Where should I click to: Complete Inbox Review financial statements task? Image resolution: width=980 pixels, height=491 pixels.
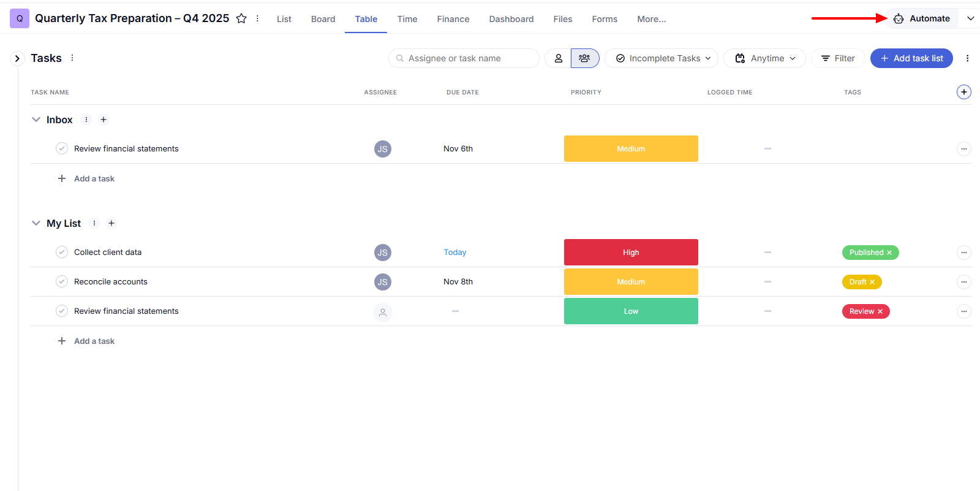pos(62,148)
